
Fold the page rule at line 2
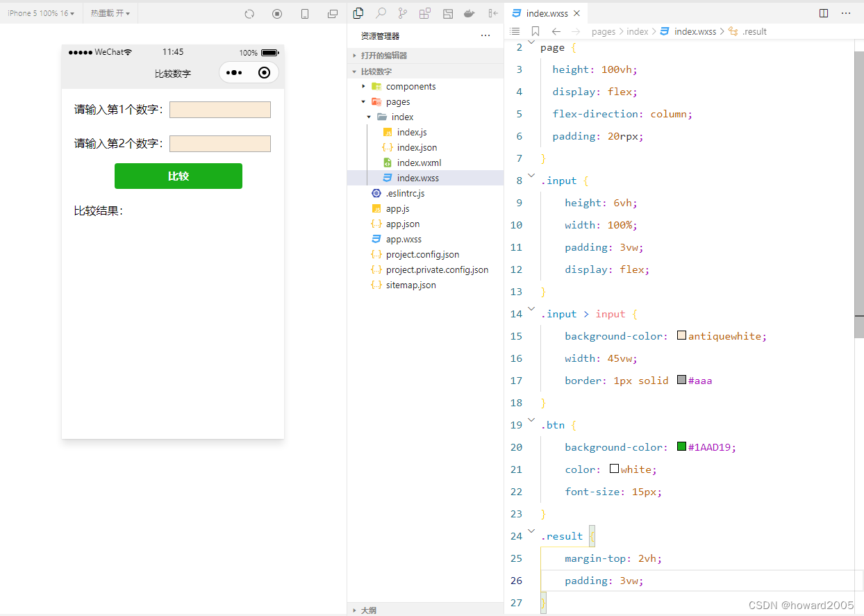point(531,43)
